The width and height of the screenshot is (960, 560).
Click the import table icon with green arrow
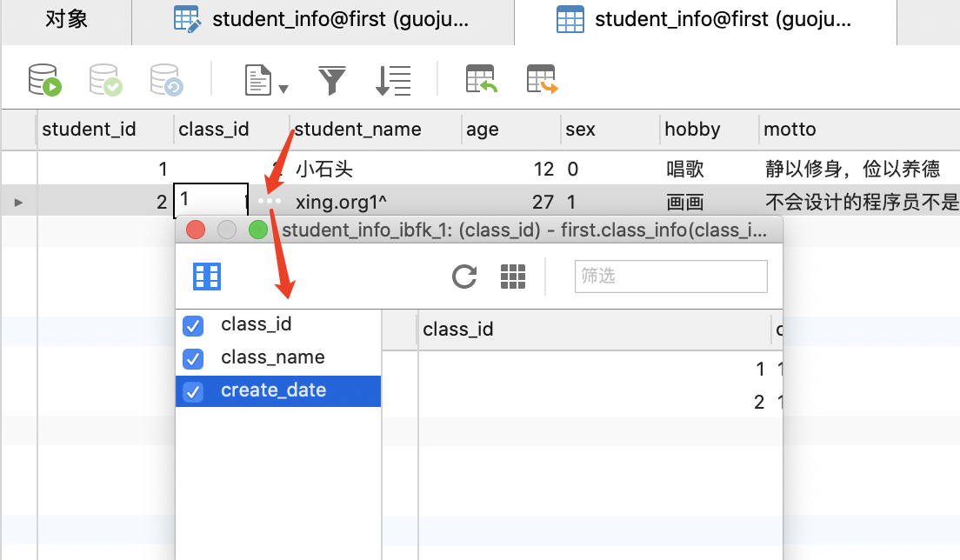[x=481, y=80]
